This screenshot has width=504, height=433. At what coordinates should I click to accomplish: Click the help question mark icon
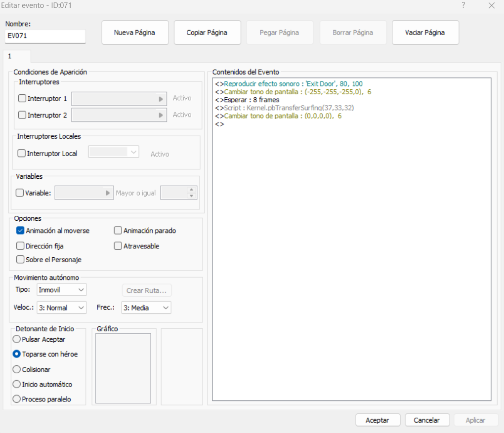point(463,5)
